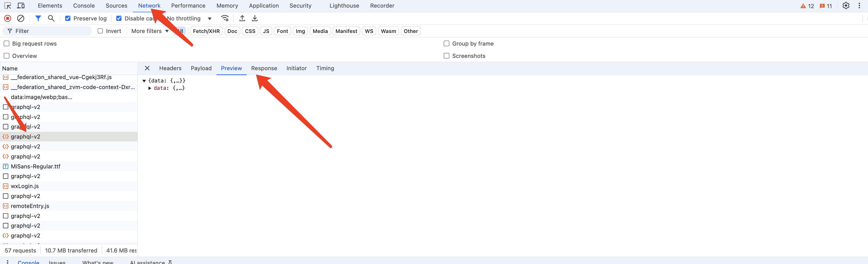
Task: Filter by Wasm requests
Action: 388,31
